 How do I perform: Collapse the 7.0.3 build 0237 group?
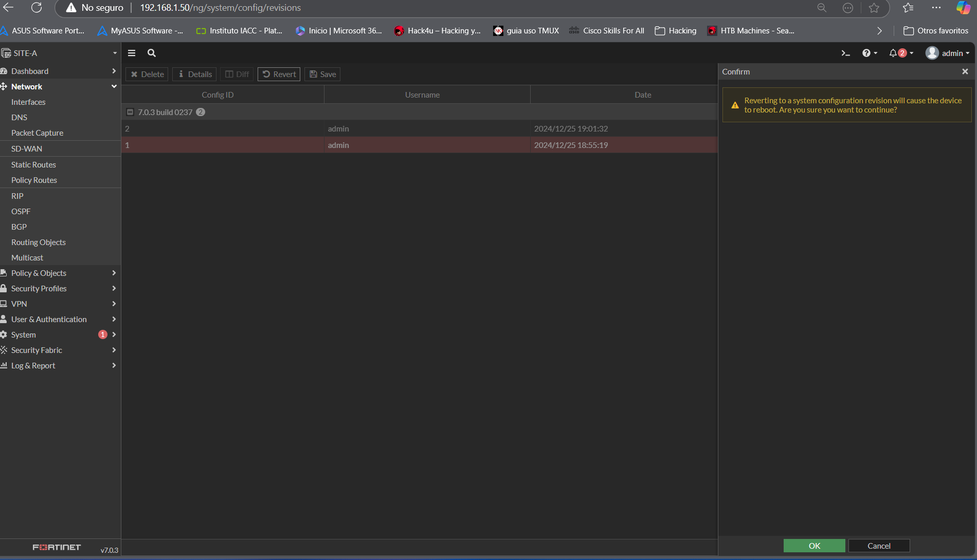tap(131, 112)
